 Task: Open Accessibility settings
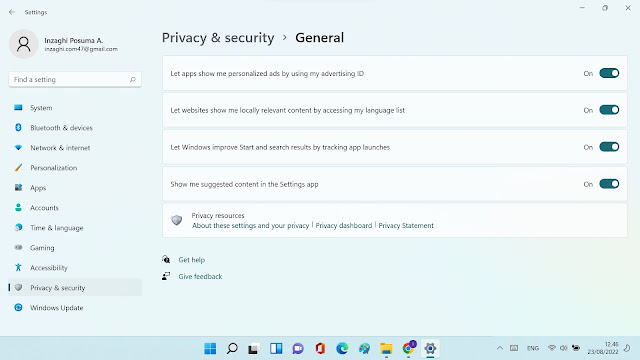(x=75, y=268)
